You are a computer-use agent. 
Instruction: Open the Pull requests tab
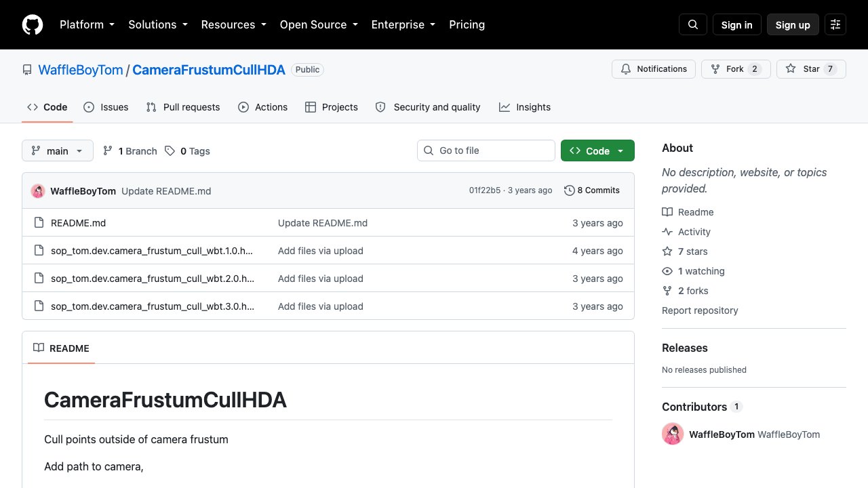183,107
